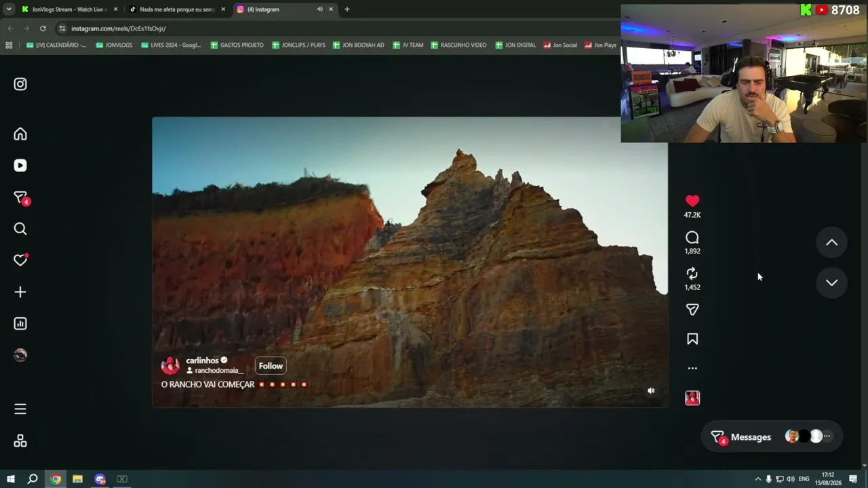This screenshot has height=488, width=868.
Task: Create a new post with the plus icon
Action: coord(20,292)
